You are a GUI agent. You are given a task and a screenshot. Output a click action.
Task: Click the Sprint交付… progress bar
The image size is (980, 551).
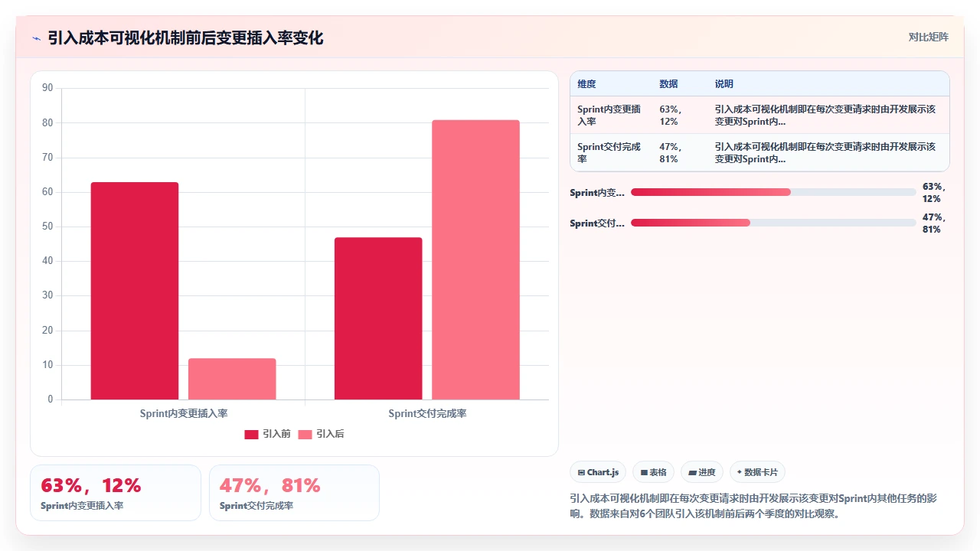(773, 223)
